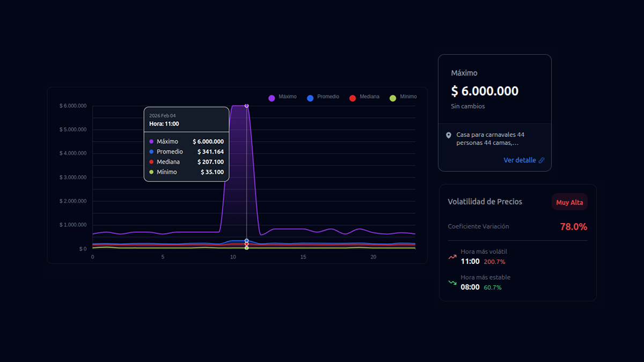Click the location pin icon in Máximo card

tap(449, 135)
